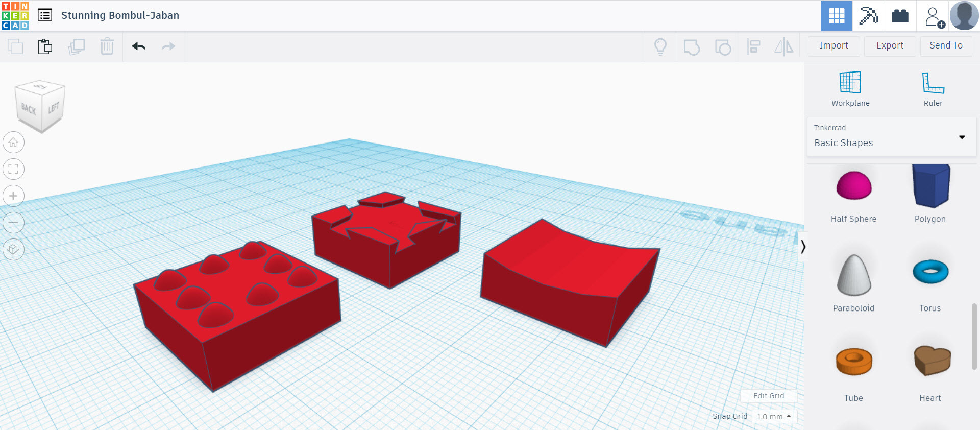Click the Home view button
This screenshot has height=430, width=980.
pos(13,142)
